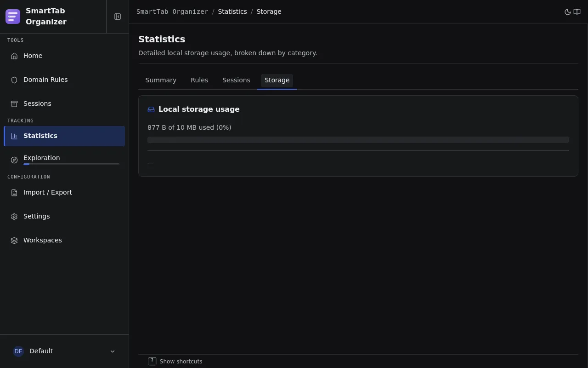This screenshot has width=588, height=368.
Task: Click the Home house icon
Action: (x=14, y=56)
